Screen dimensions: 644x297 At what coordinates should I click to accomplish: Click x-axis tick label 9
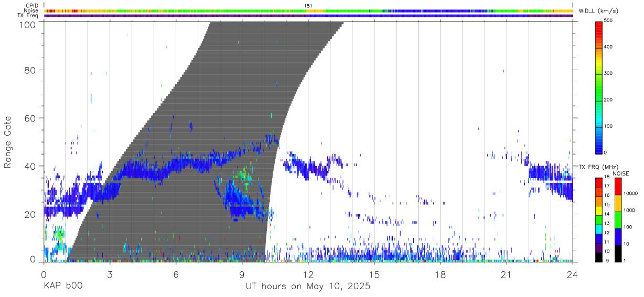coord(242,274)
